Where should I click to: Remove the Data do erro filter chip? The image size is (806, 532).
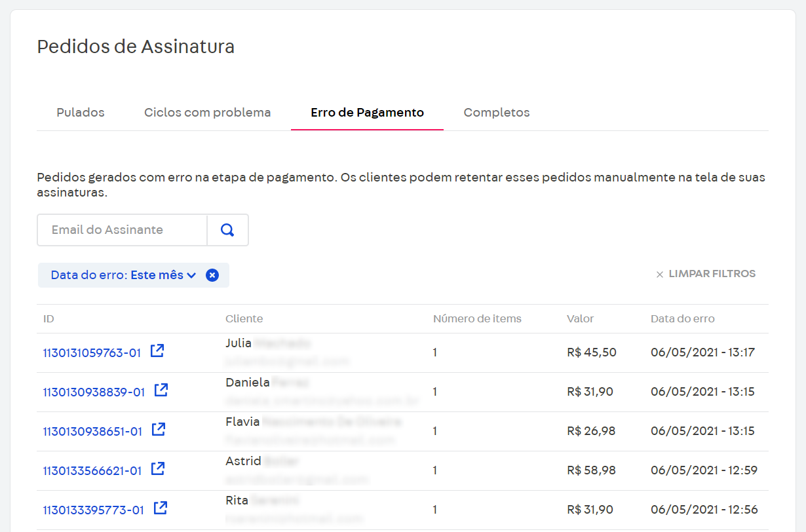212,275
